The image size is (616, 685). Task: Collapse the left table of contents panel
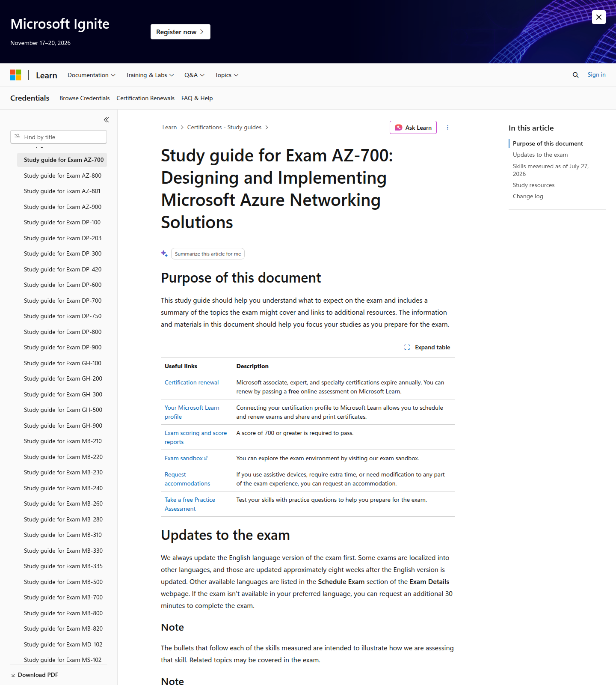(x=106, y=120)
